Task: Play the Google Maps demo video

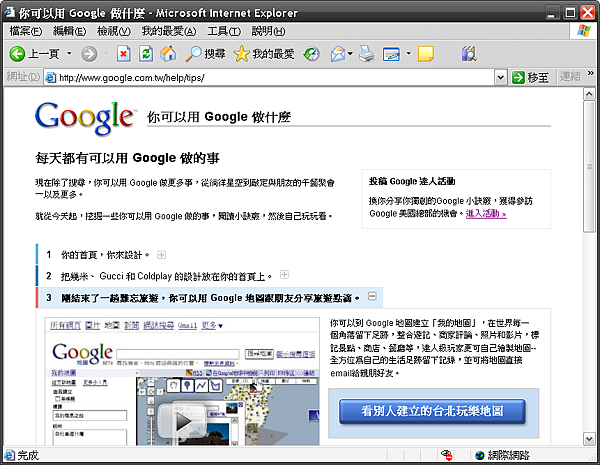Action: (183, 422)
